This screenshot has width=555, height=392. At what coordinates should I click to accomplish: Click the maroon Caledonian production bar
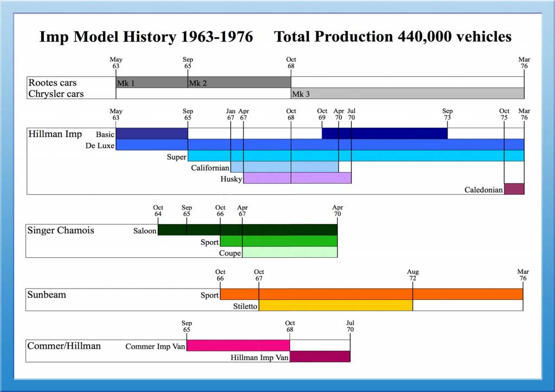point(514,189)
